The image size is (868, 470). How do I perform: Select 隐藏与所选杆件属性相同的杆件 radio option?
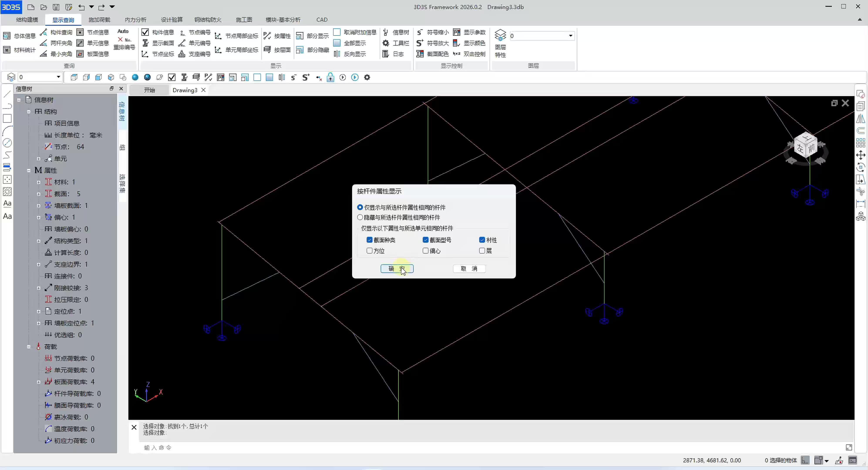360,217
